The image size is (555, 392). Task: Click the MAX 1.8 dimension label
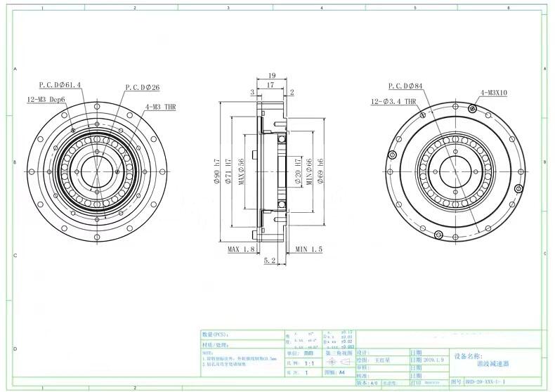click(241, 249)
